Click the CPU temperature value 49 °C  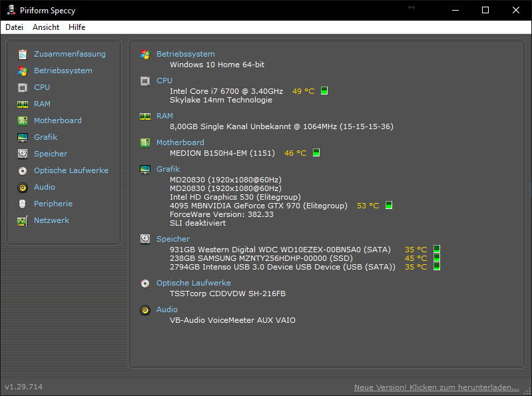click(304, 91)
